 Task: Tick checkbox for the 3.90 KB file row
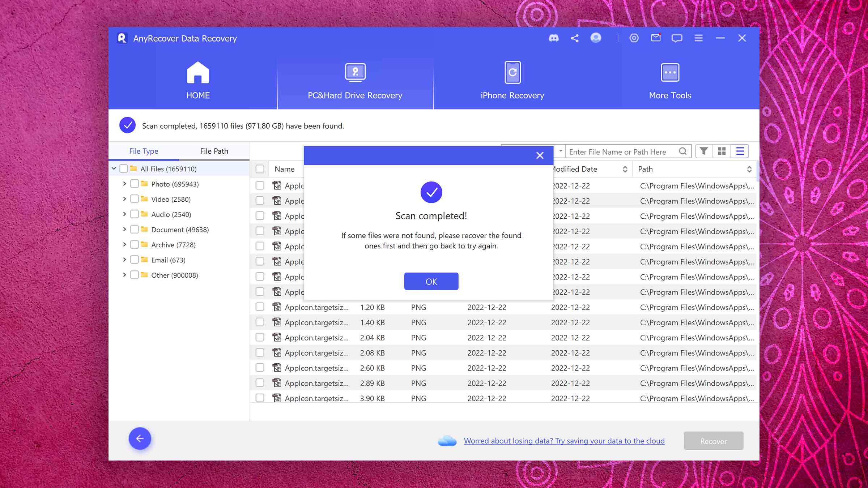click(260, 398)
